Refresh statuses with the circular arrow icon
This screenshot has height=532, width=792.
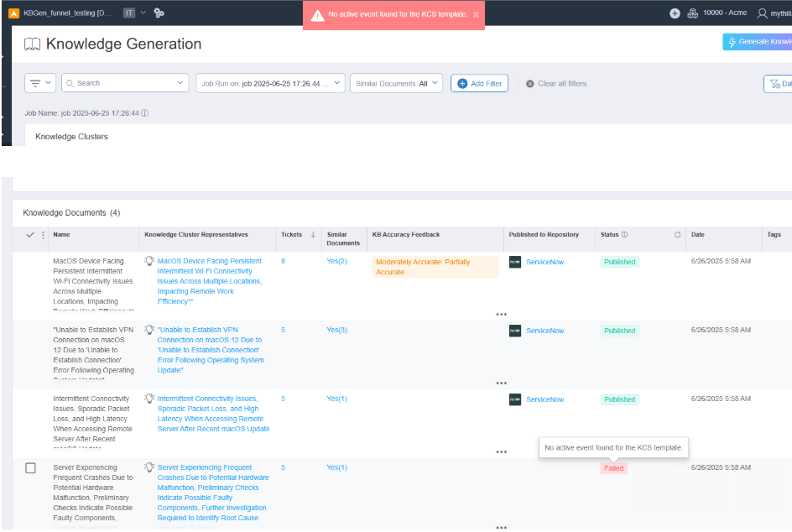click(x=677, y=235)
